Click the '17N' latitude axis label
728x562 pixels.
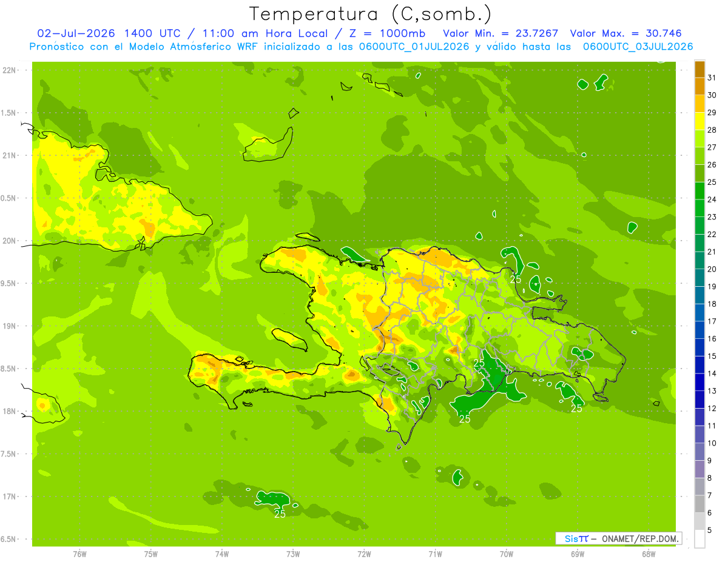click(9, 497)
